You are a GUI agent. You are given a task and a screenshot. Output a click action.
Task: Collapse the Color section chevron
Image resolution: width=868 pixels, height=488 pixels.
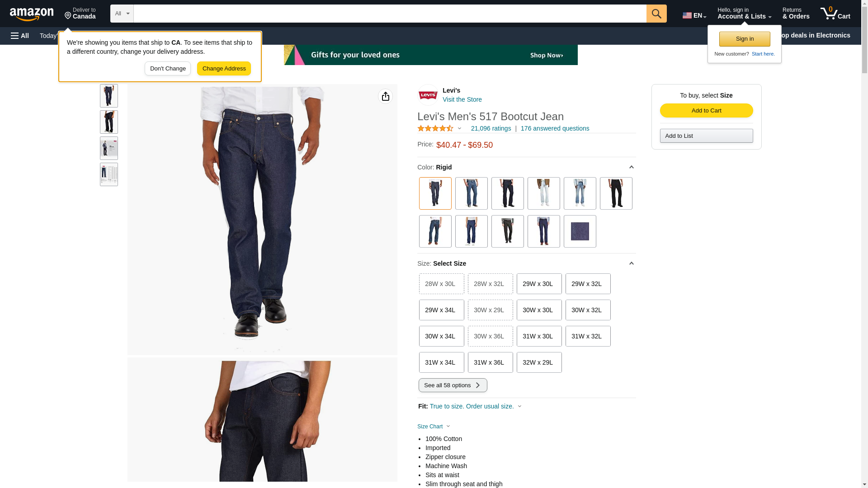point(631,167)
